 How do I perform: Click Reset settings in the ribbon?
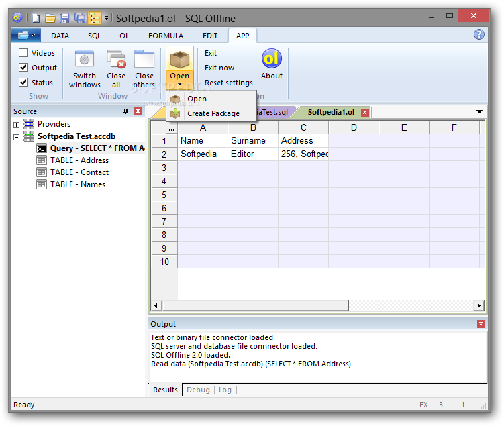229,83
